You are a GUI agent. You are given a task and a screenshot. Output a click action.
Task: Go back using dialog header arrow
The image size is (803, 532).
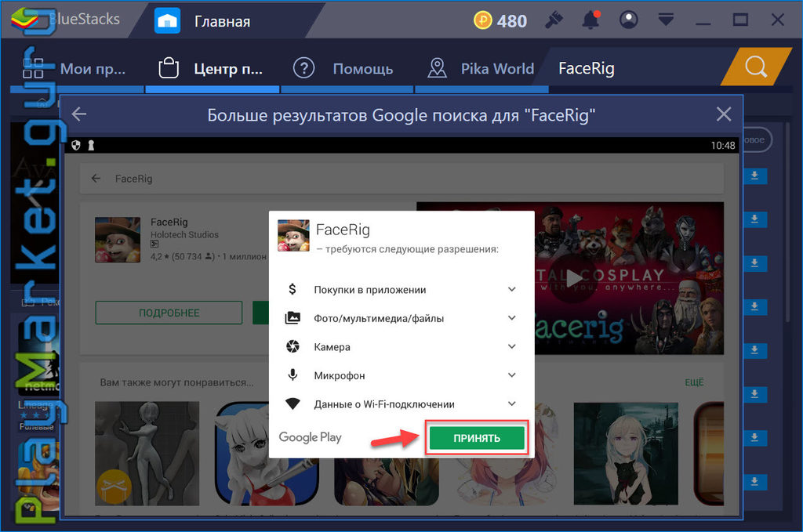[79, 114]
